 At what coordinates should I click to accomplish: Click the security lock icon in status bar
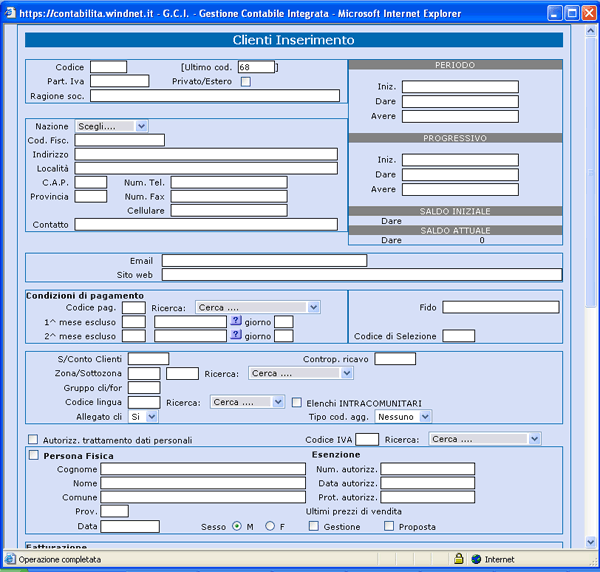tap(458, 559)
